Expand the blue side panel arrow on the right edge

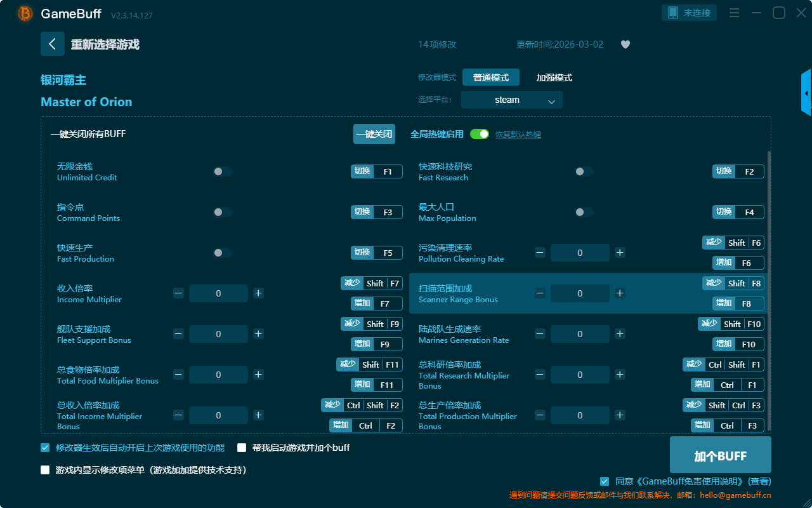click(806, 93)
